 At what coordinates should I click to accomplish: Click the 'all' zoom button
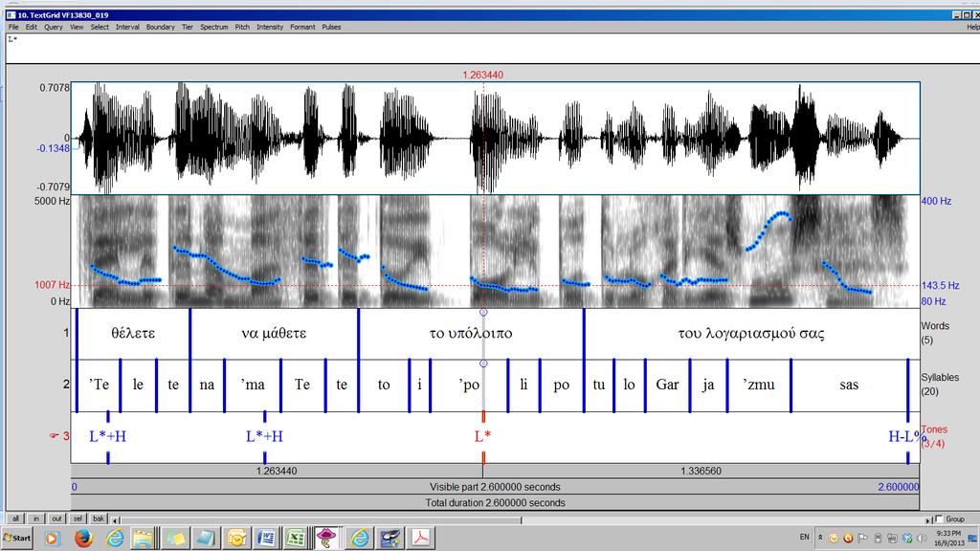tap(15, 518)
